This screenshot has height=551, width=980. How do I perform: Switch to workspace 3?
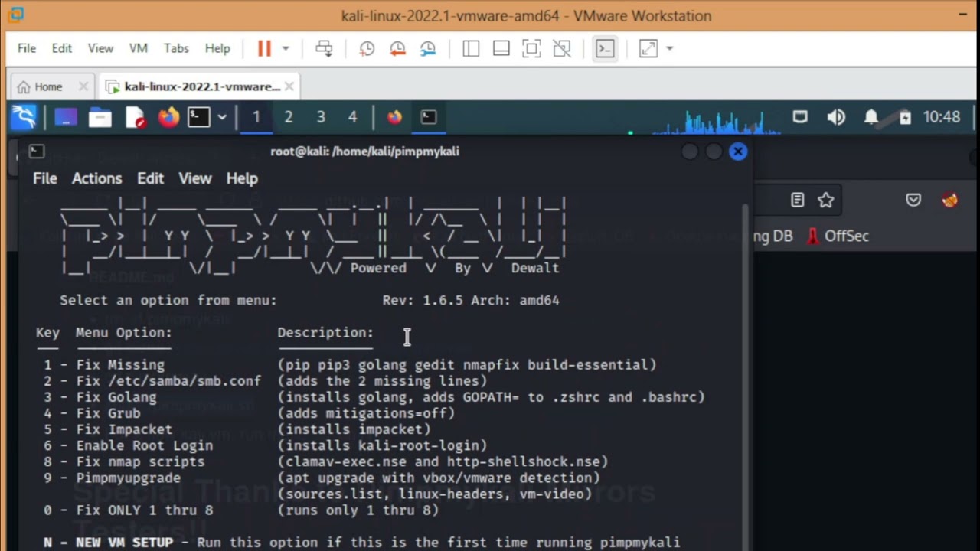[x=321, y=117]
